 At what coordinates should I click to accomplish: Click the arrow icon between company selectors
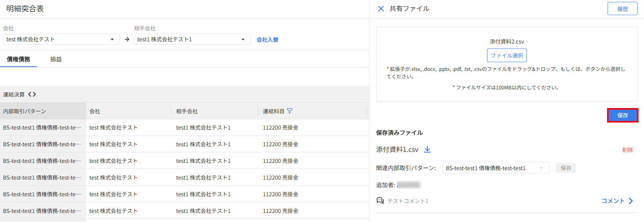click(127, 39)
